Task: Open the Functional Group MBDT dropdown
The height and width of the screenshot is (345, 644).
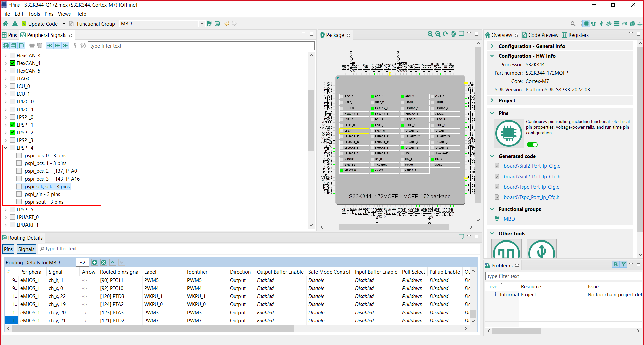Action: (201, 24)
